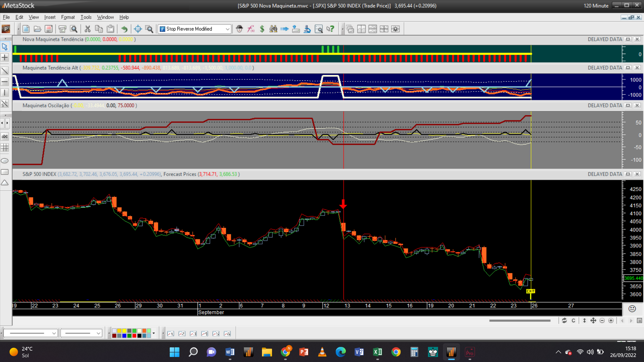Open The Explorer binoculars tool
The height and width of the screenshot is (362, 644).
click(273, 29)
